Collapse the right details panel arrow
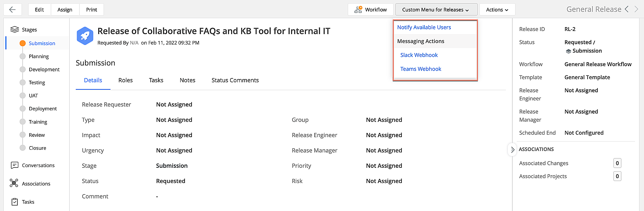Viewport: 644px width, 211px height. [x=512, y=150]
